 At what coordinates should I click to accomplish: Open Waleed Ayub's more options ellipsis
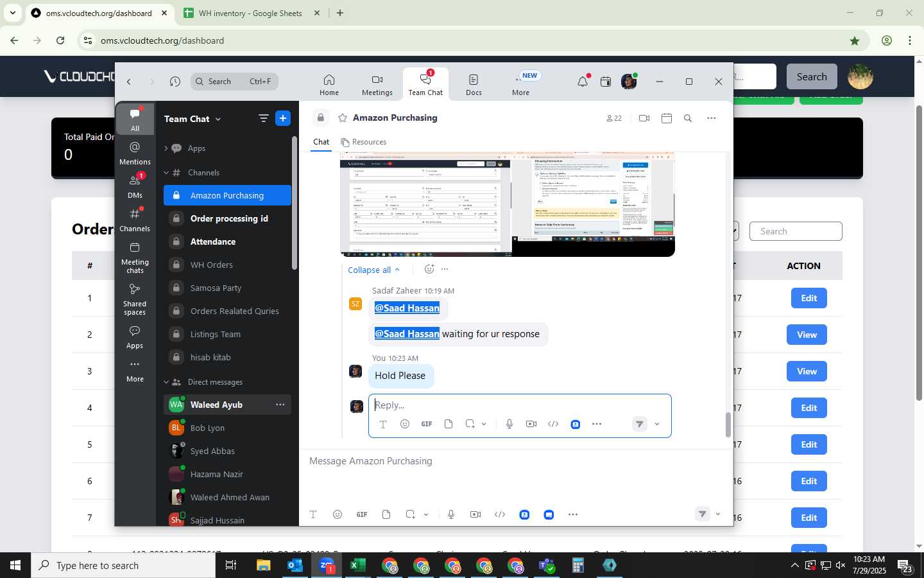point(280,405)
